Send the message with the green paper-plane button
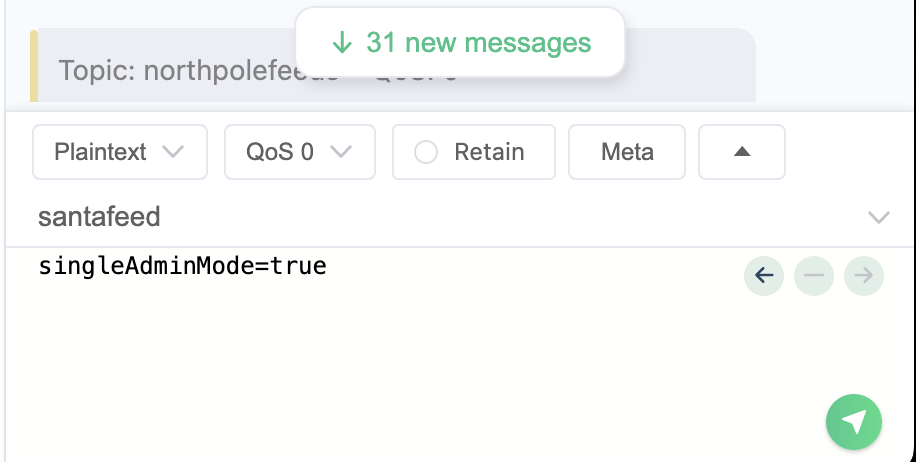The height and width of the screenshot is (462, 916). click(x=853, y=422)
